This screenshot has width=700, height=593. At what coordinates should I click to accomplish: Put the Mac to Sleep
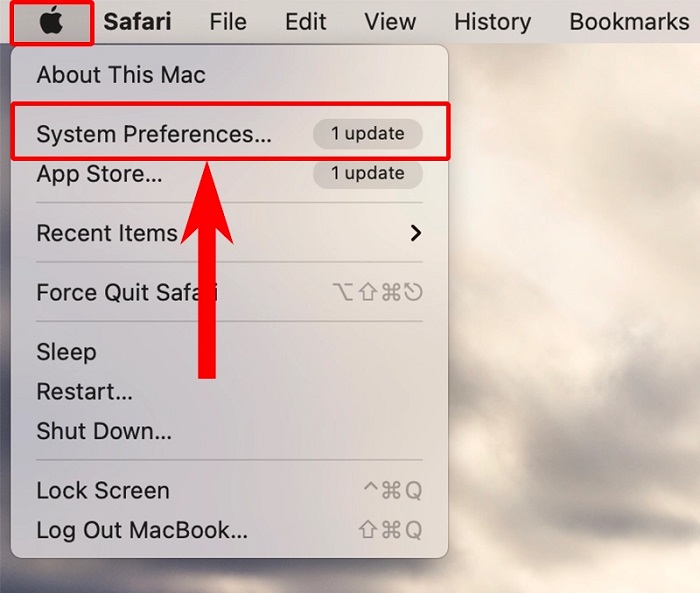66,352
